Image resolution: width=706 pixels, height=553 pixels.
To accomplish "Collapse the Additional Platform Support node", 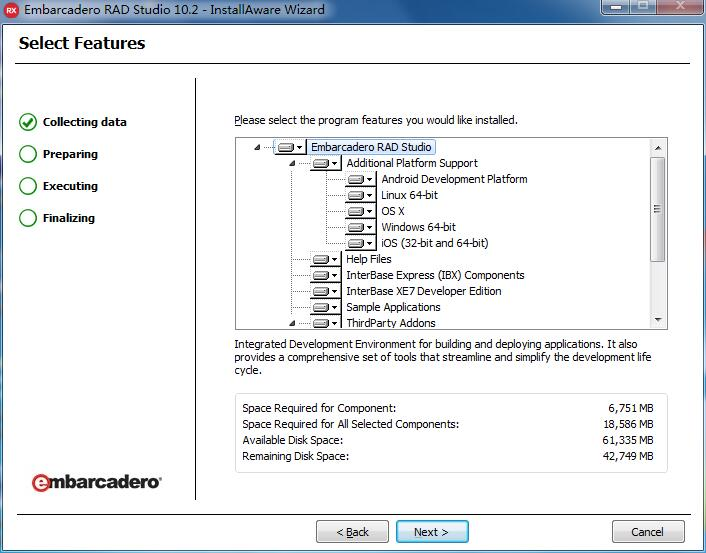I will (x=292, y=163).
